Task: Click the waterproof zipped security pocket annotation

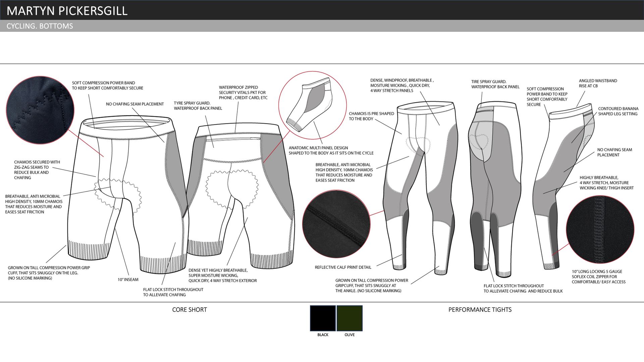Action: [x=243, y=93]
